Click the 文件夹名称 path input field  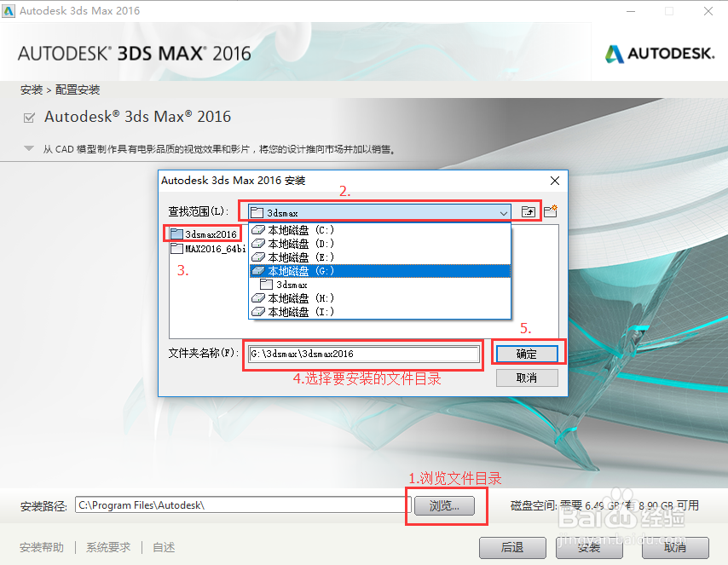pyautogui.click(x=362, y=354)
